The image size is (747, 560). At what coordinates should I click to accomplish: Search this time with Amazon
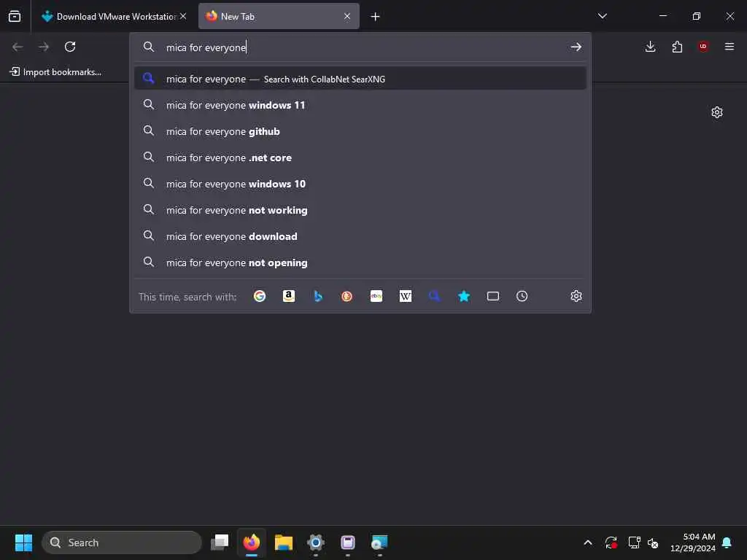(289, 296)
